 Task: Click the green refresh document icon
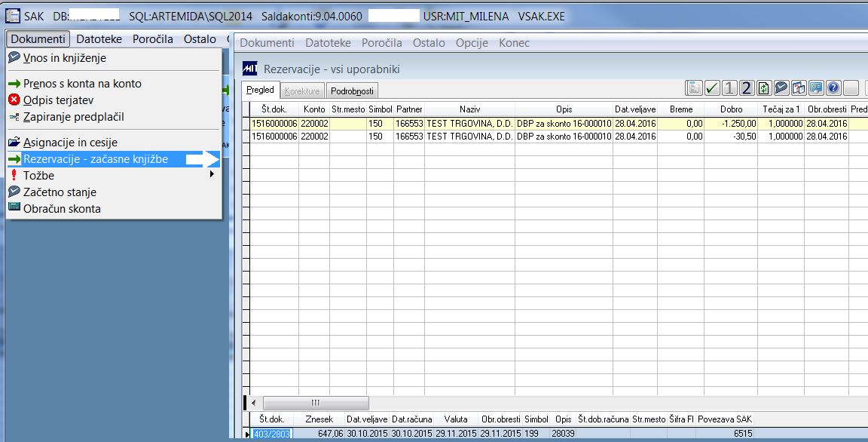coord(764,88)
